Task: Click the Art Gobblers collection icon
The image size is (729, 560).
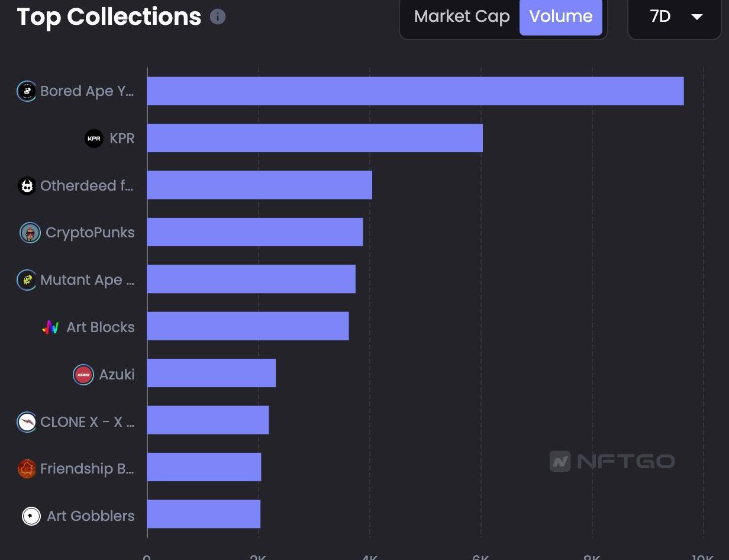Action: pyautogui.click(x=31, y=516)
